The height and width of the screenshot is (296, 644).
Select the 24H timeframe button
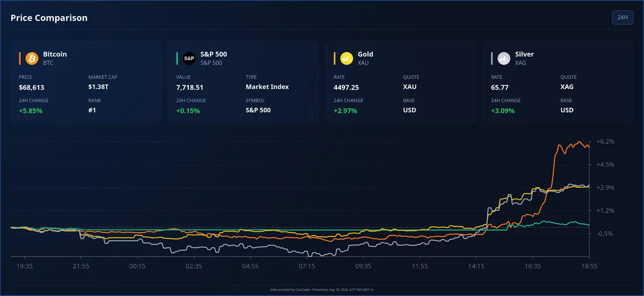pyautogui.click(x=623, y=17)
